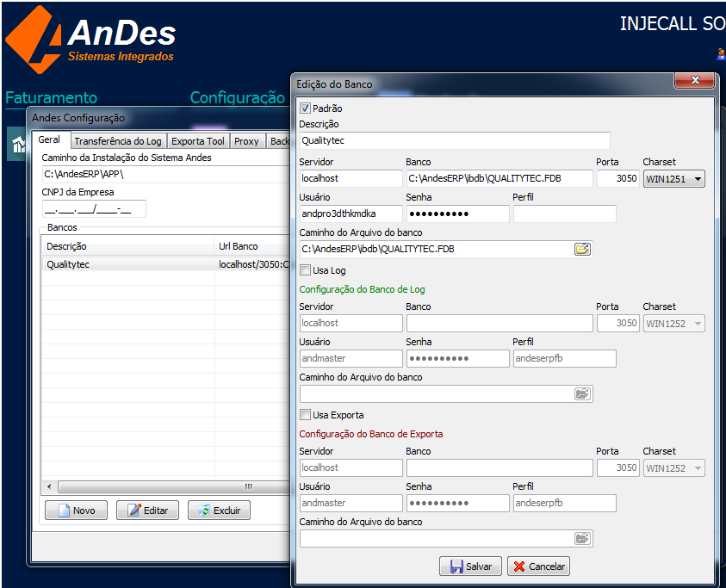
Task: Click the AnDes Sistemas Integrados logo
Action: [90, 40]
